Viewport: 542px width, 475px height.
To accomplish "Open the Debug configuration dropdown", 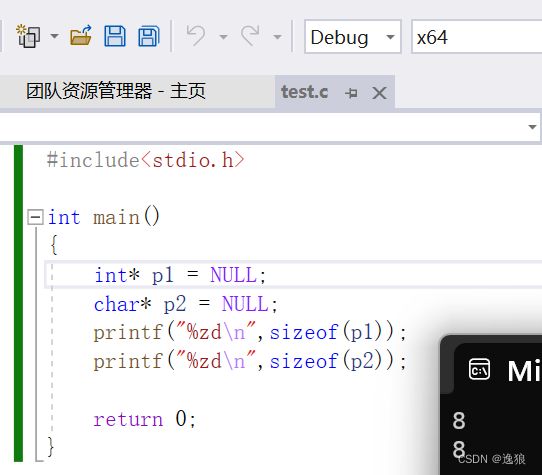I will (x=353, y=37).
